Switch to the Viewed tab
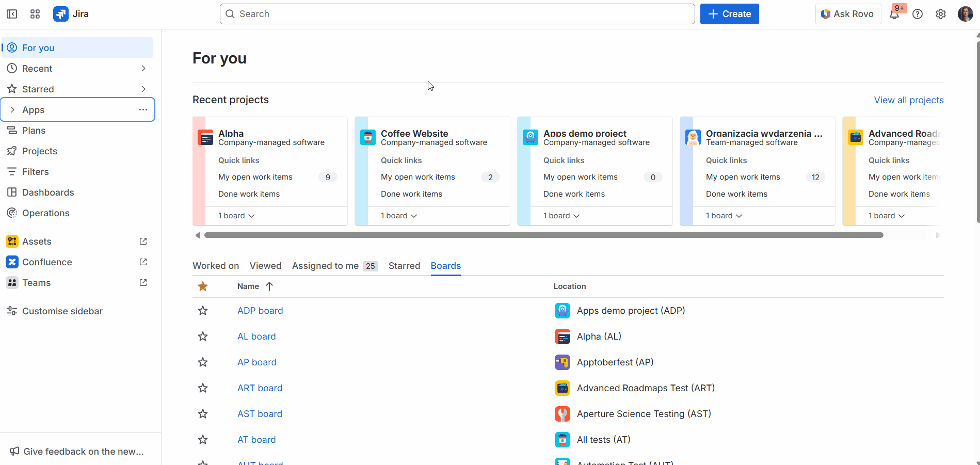Screen dimensions: 980x465 tap(266, 266)
